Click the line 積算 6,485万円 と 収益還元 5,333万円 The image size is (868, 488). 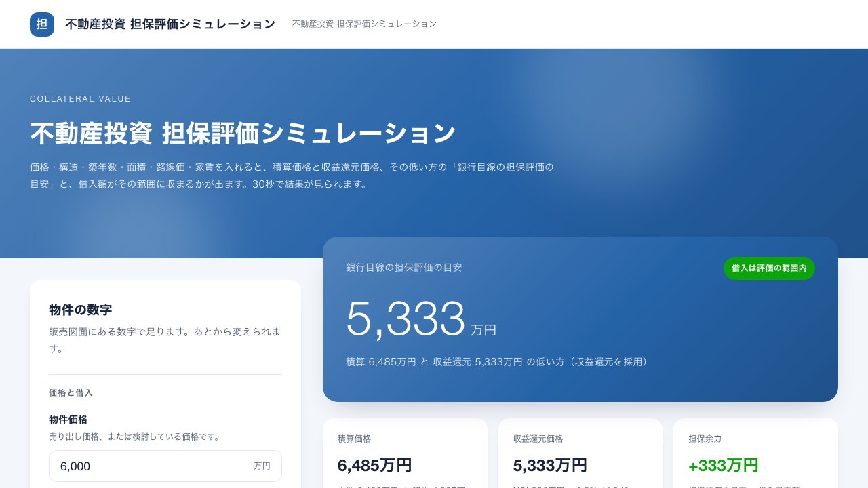click(x=496, y=362)
